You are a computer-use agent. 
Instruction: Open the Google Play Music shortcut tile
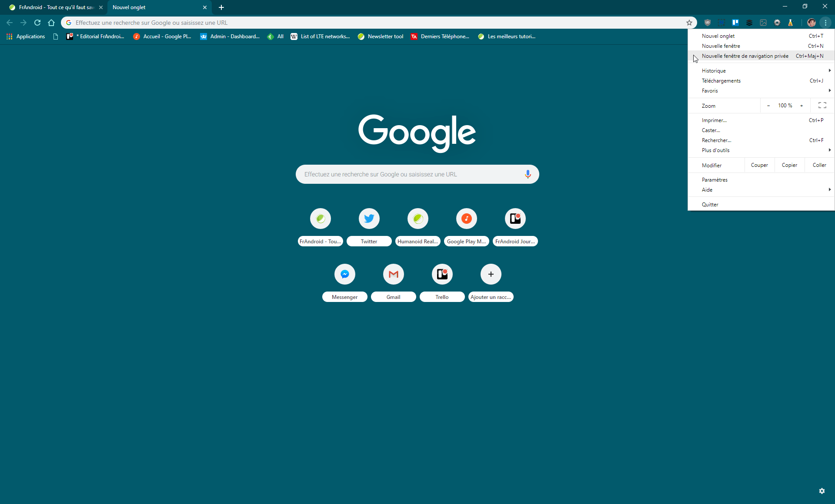tap(467, 227)
